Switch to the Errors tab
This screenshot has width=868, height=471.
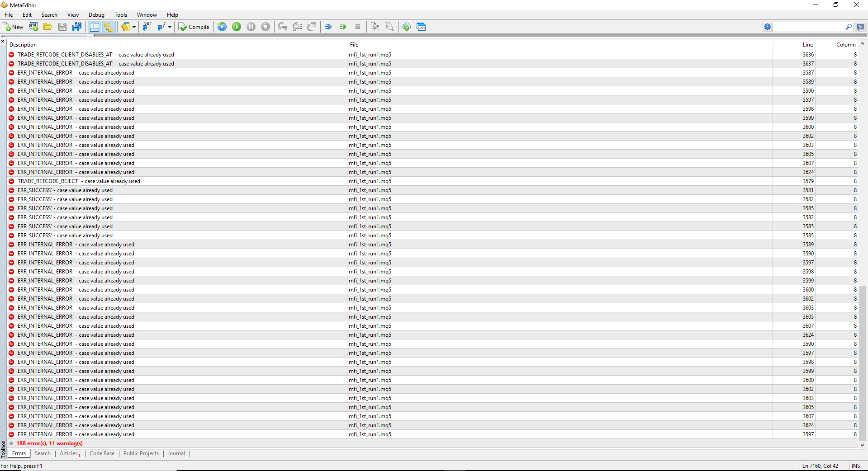click(19, 453)
